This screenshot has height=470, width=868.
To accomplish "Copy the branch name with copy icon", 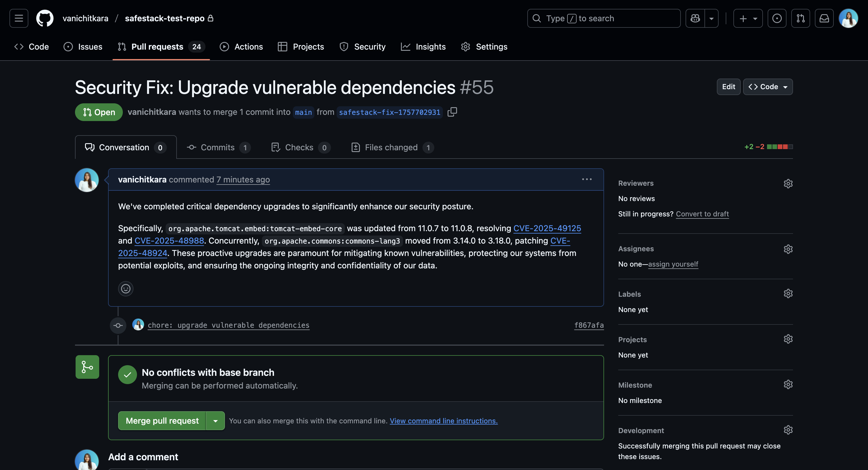I will (x=452, y=112).
